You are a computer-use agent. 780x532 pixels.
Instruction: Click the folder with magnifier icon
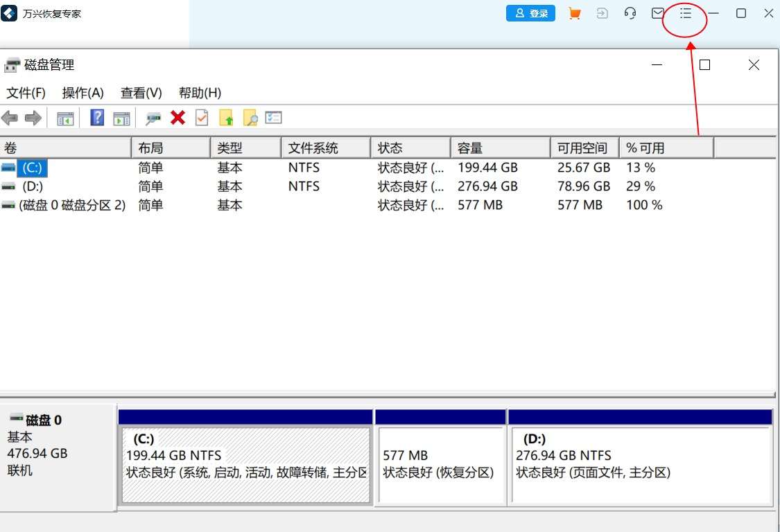[x=250, y=118]
